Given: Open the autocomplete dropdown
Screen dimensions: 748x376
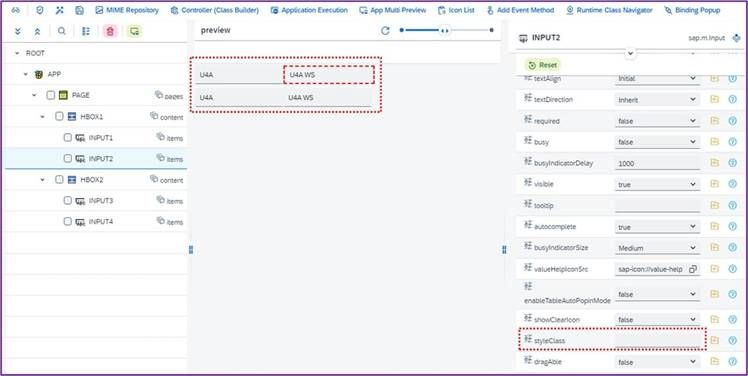Looking at the screenshot, I should (x=657, y=227).
